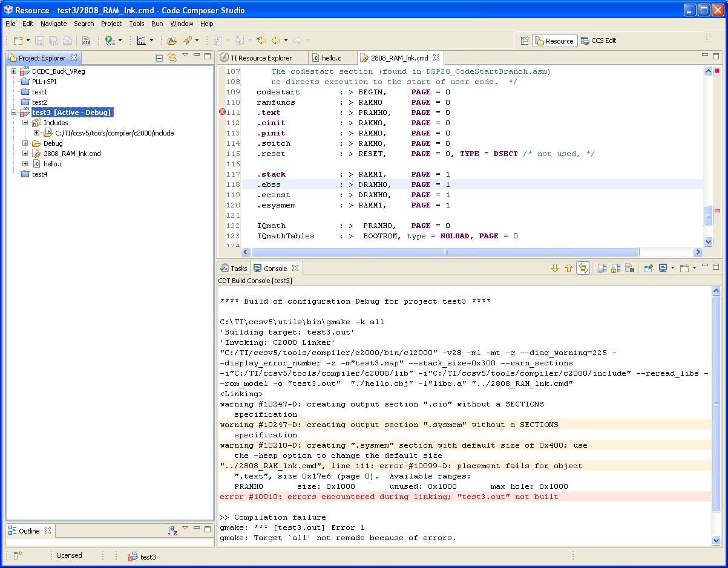This screenshot has width=728, height=568.
Task: Pin the Console view
Action: (x=648, y=268)
